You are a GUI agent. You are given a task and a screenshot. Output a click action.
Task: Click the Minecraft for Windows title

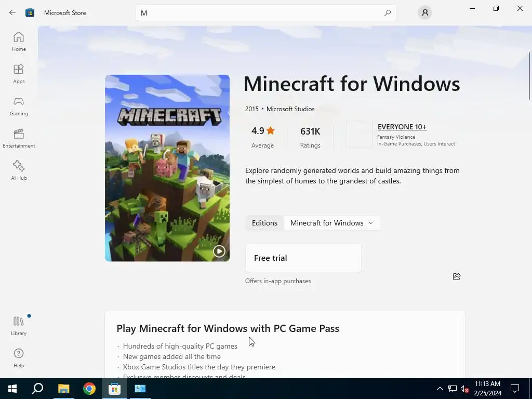pos(352,84)
